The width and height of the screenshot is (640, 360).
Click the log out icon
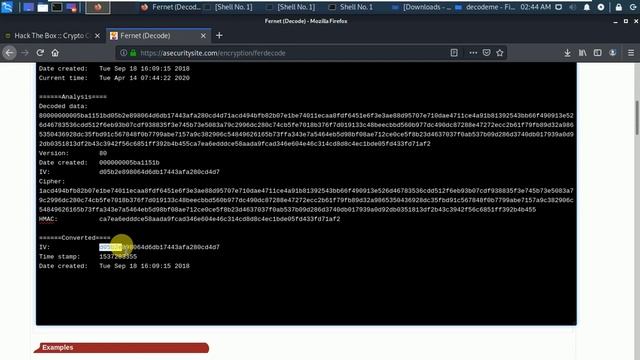tap(633, 7)
